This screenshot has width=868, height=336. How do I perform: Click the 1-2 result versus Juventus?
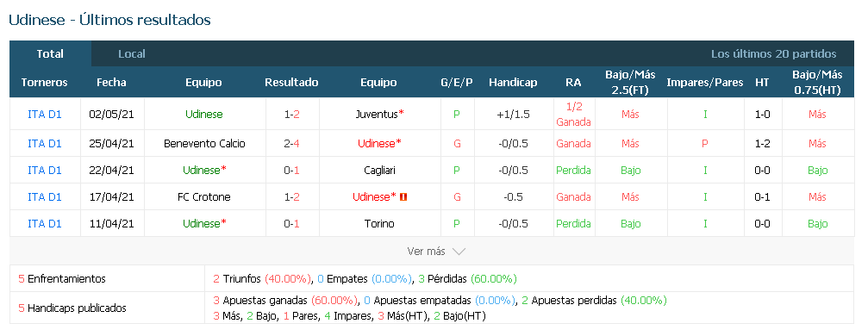point(291,115)
